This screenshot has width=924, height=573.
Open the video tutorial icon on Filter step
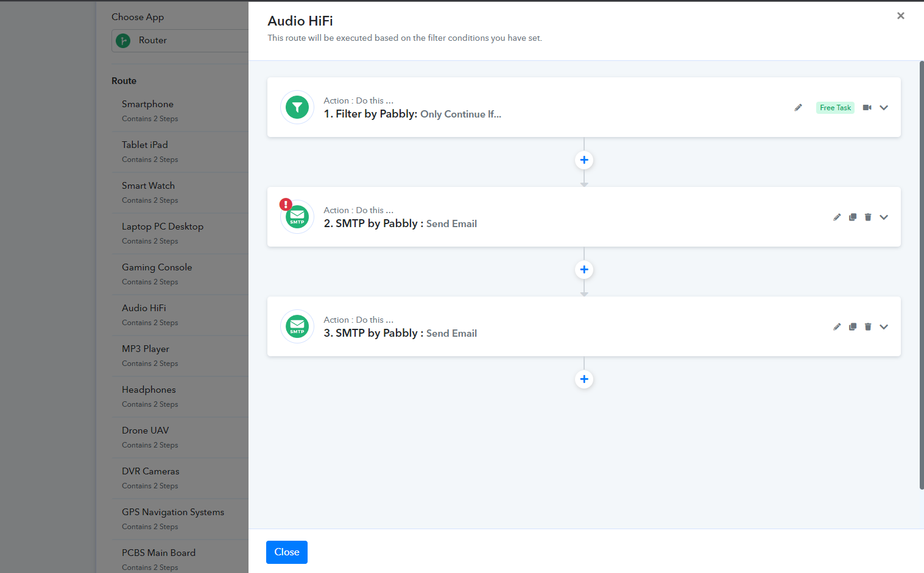(x=867, y=108)
